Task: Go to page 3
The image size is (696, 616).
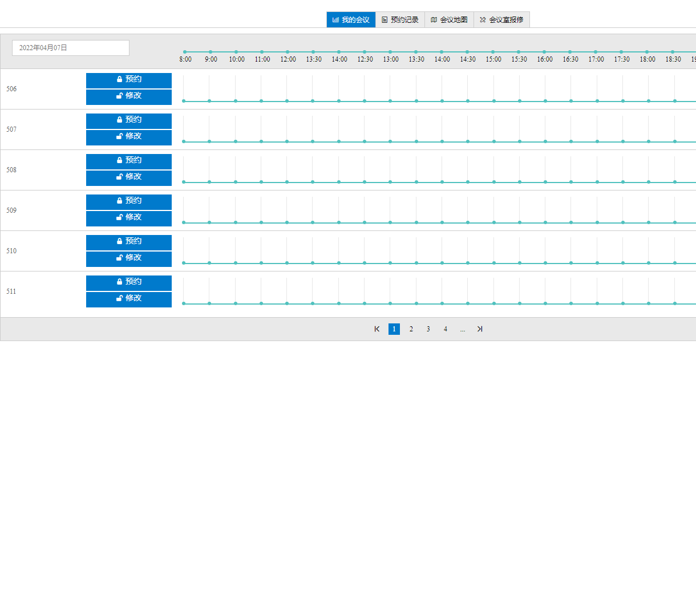Action: point(428,329)
